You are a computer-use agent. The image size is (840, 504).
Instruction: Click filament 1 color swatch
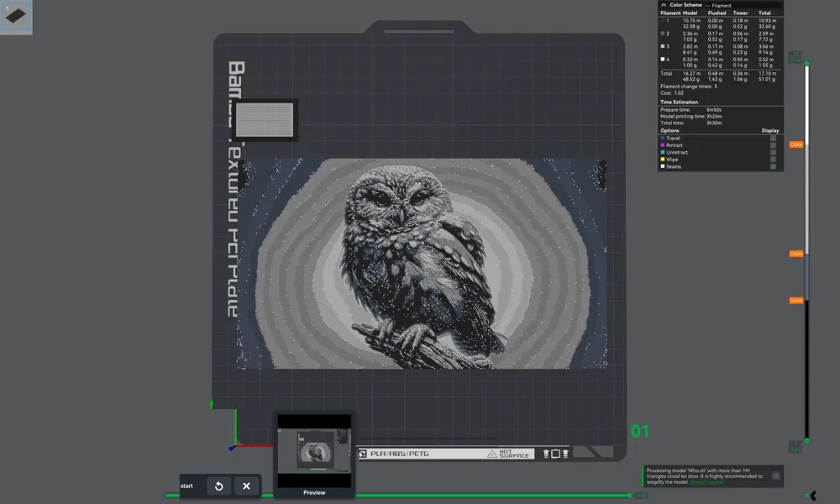click(663, 20)
